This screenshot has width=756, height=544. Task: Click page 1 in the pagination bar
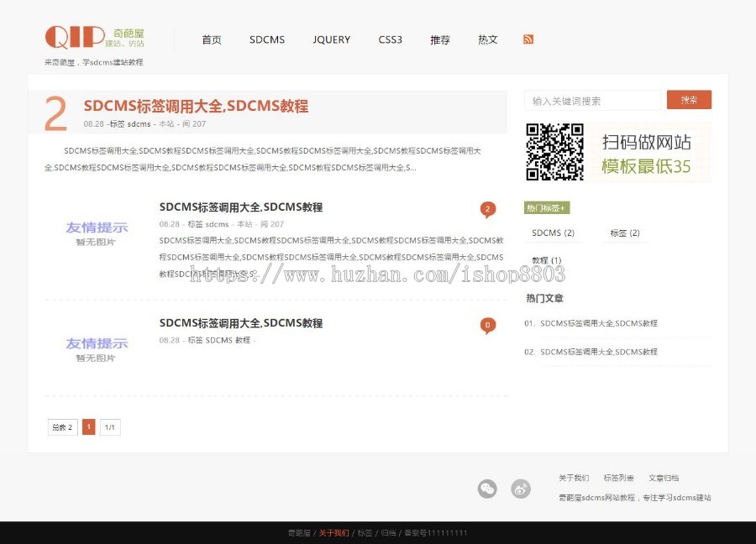tap(88, 426)
